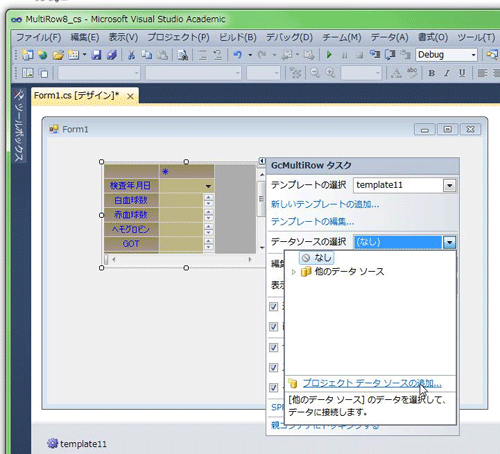Toggle the fifth checkbox in GcMultiRow tasks

[x=274, y=388]
